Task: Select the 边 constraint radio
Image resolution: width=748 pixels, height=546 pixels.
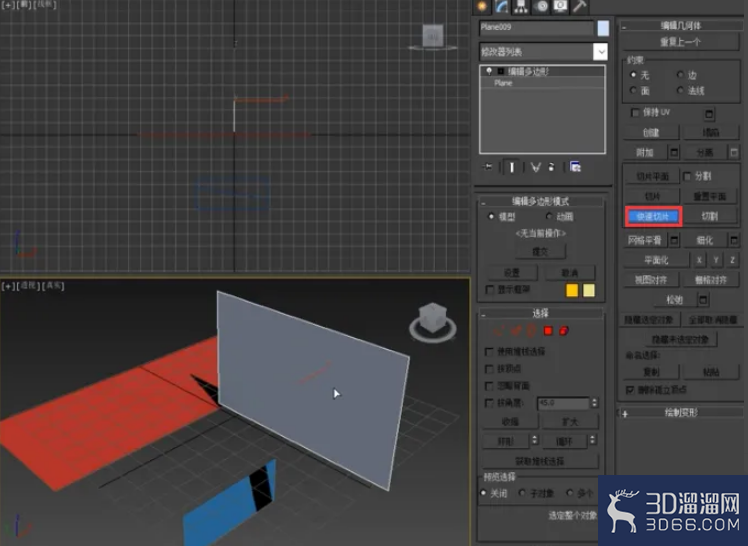Action: click(x=680, y=75)
